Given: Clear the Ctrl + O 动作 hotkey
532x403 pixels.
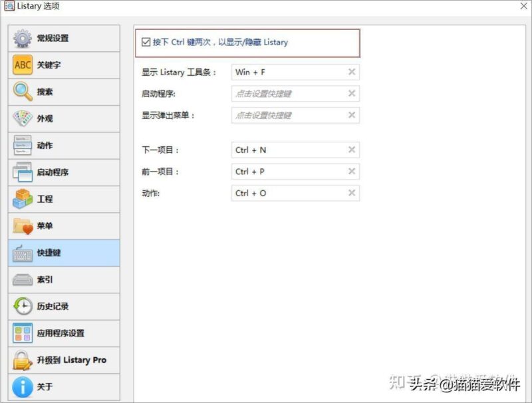Looking at the screenshot, I should point(352,194).
